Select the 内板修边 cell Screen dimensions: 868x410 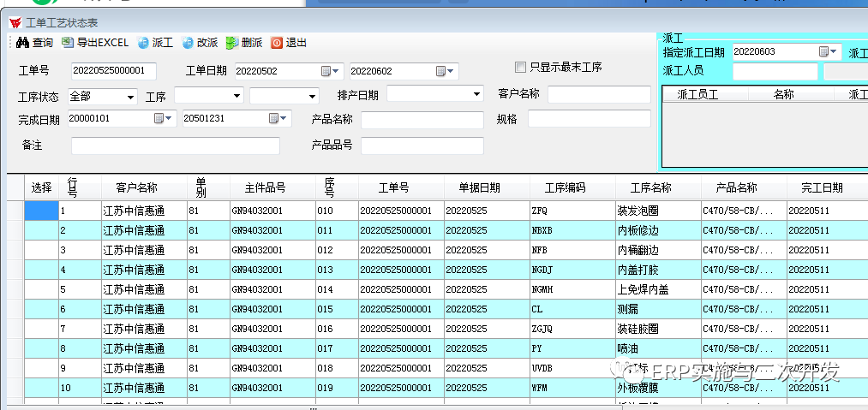658,230
